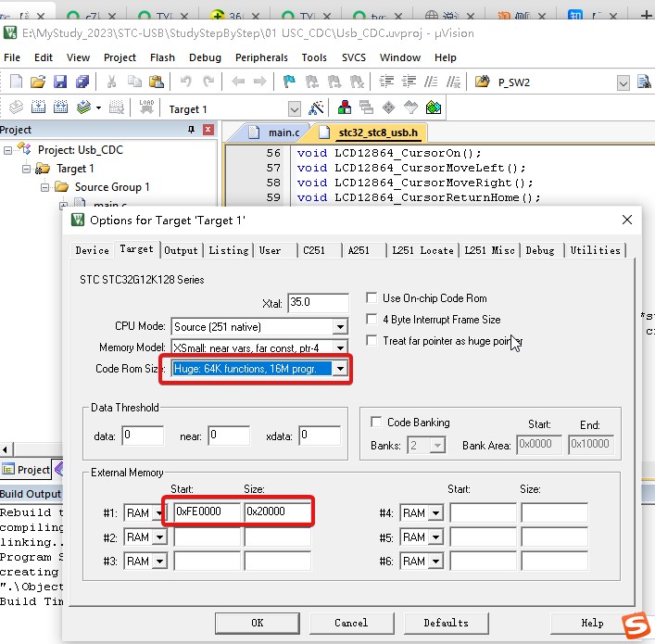Expand the Memory Model dropdown
Viewport: 655px width, 644px height.
pyautogui.click(x=340, y=348)
